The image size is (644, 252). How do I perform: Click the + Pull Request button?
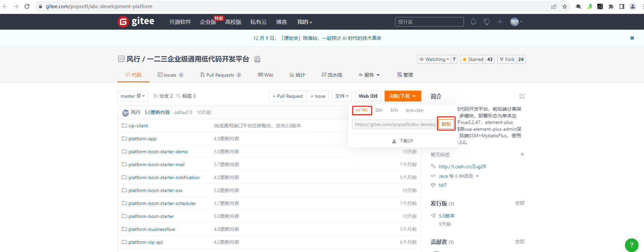288,96
